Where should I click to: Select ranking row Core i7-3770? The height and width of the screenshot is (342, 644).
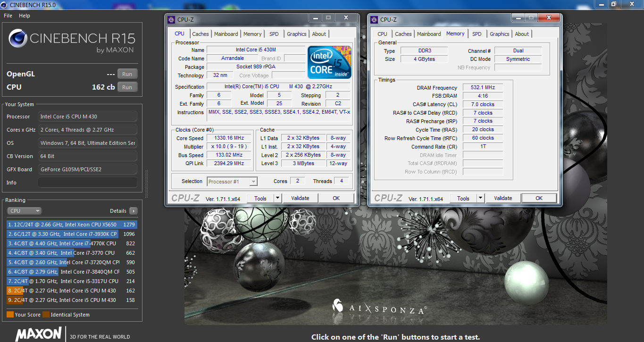click(x=72, y=253)
